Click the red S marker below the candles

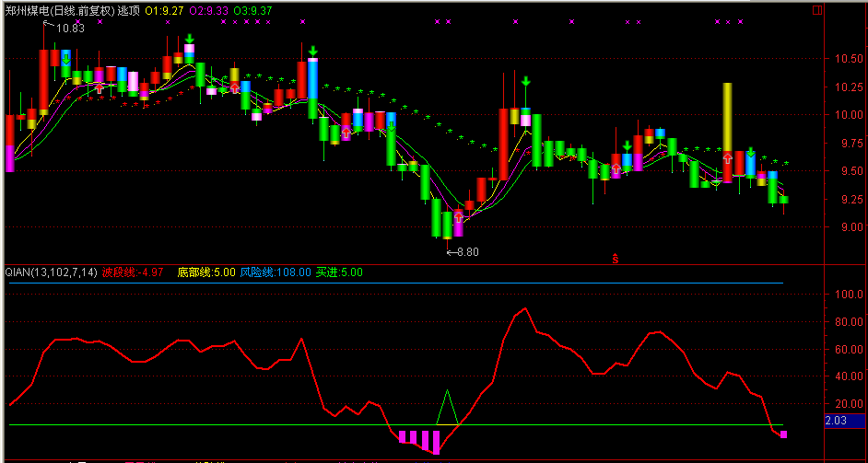[x=616, y=259]
